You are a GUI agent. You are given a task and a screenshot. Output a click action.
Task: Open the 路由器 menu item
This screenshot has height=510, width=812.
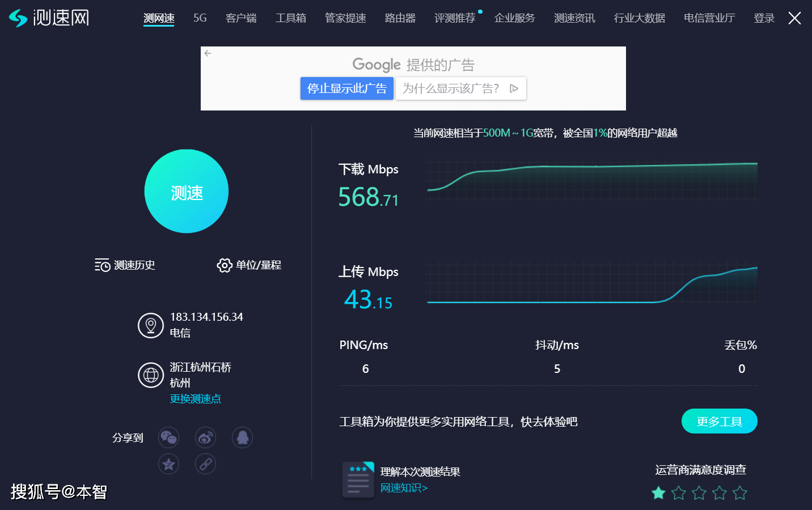[400, 18]
